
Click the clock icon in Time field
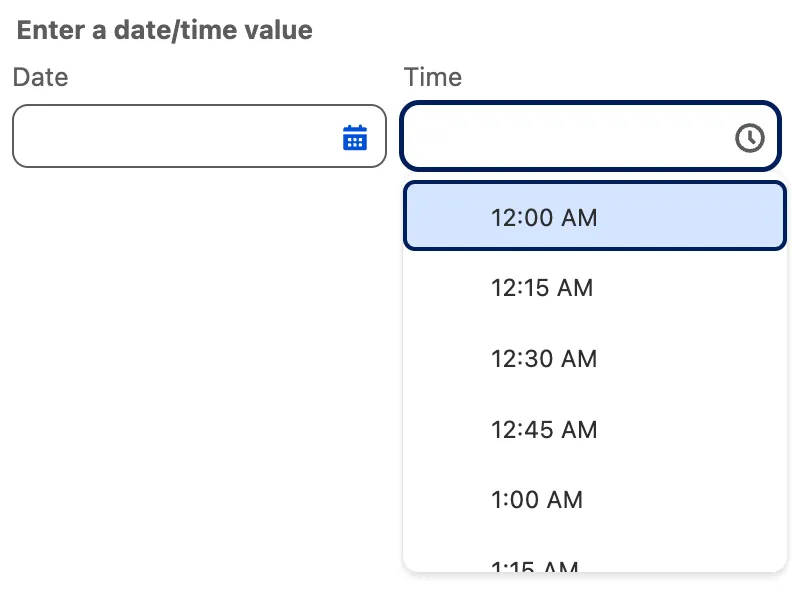coord(750,137)
